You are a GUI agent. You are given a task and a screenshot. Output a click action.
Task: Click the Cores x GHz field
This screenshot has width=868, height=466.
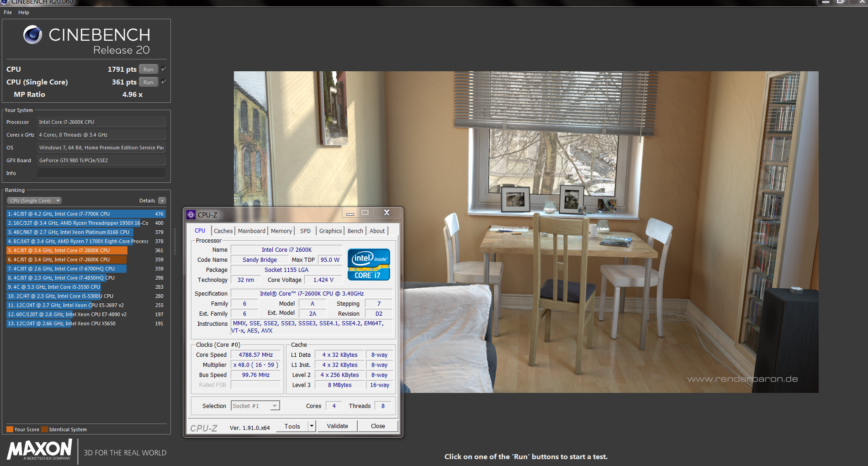tap(101, 135)
